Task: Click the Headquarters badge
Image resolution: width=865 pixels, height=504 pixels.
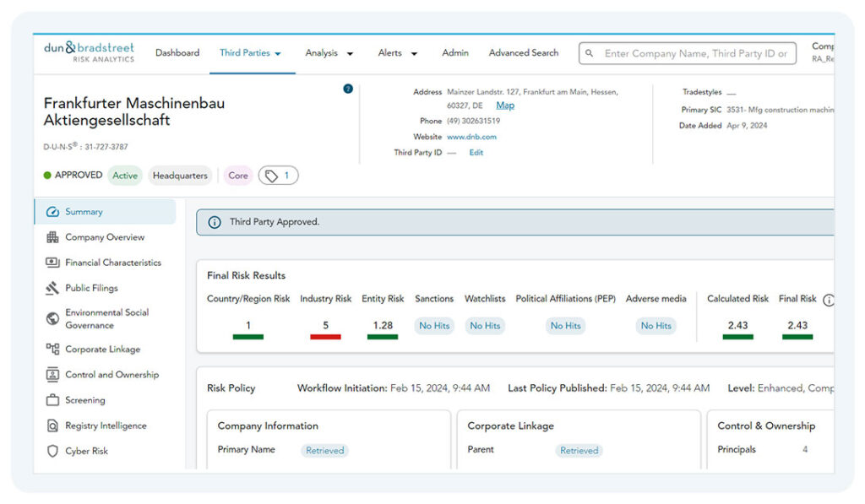Action: coord(181,176)
